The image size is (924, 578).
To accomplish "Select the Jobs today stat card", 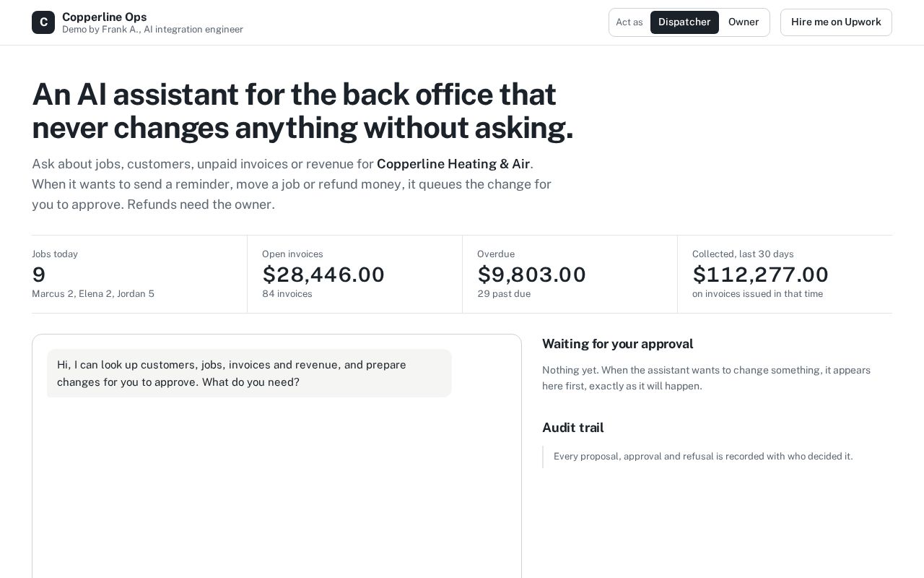I will coord(139,274).
